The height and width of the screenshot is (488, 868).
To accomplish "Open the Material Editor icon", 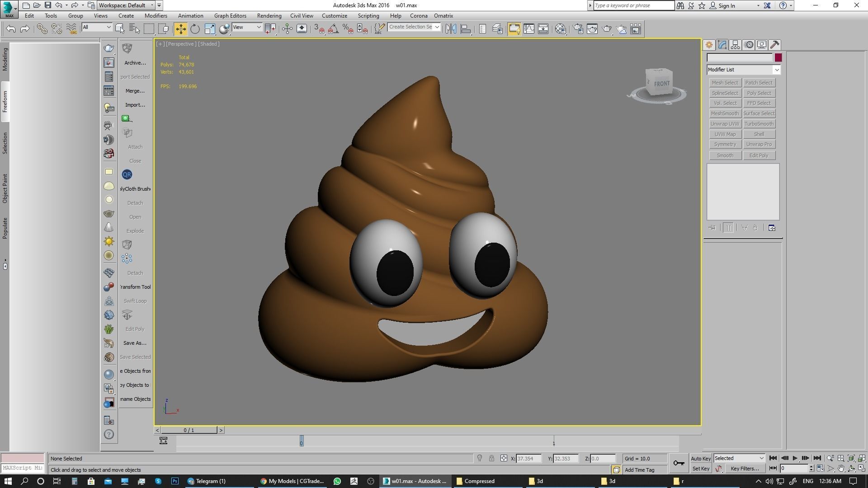I will [x=561, y=29].
